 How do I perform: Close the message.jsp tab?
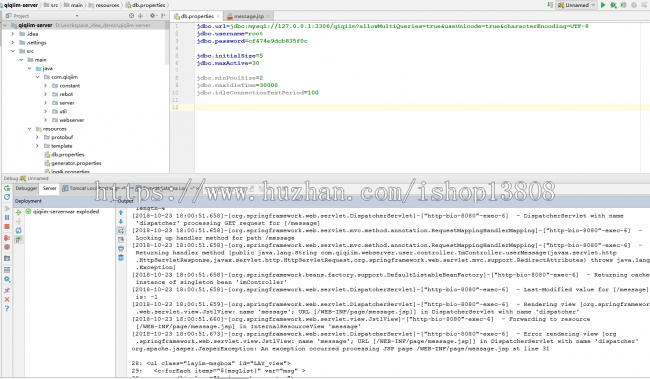pyautogui.click(x=268, y=16)
